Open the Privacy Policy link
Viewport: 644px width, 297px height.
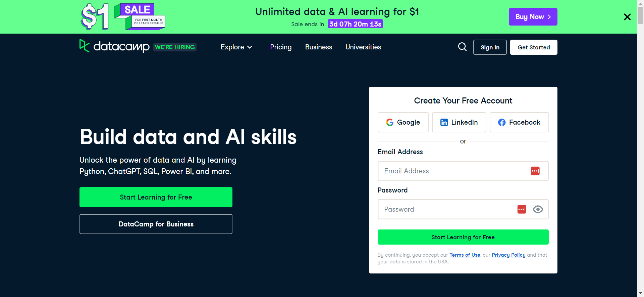pos(508,255)
